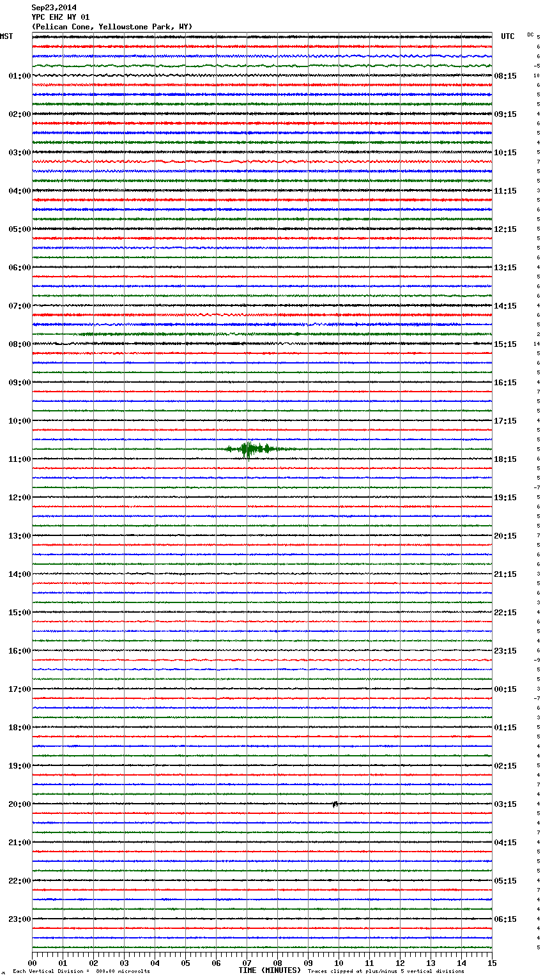The width and height of the screenshot is (543, 980).
Task: Select the '14:00' MST time label
Action: pyautogui.click(x=20, y=574)
